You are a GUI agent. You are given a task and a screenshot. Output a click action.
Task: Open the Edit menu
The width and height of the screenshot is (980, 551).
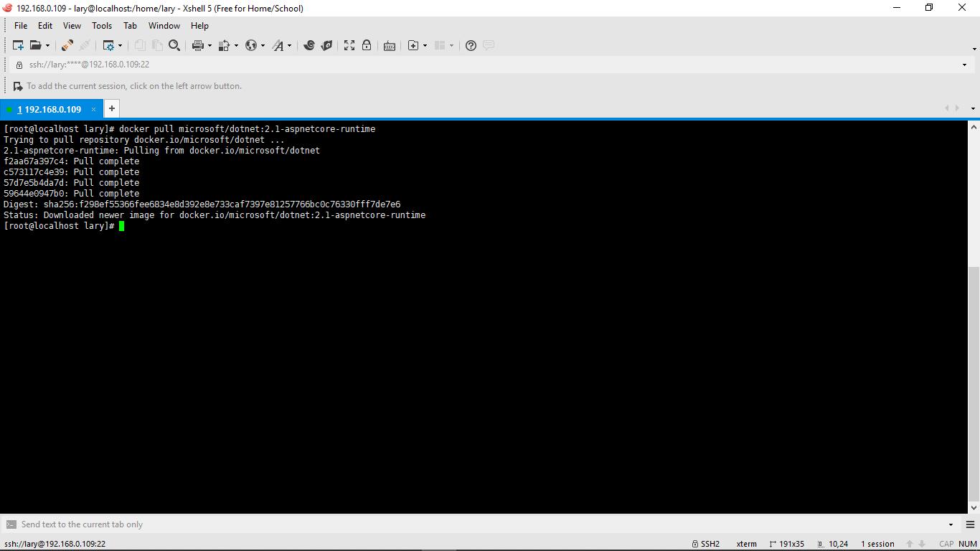[x=45, y=25]
